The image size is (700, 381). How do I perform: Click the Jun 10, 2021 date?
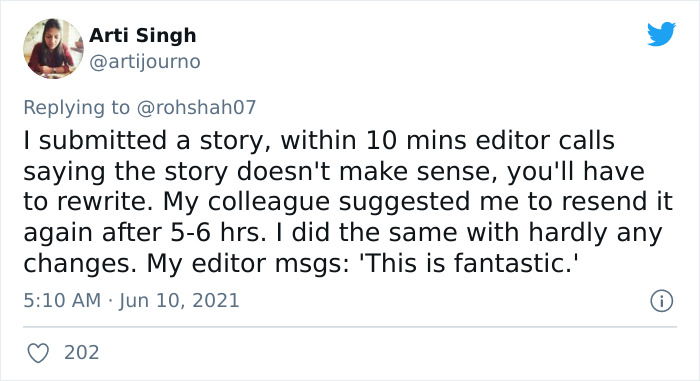tap(179, 301)
